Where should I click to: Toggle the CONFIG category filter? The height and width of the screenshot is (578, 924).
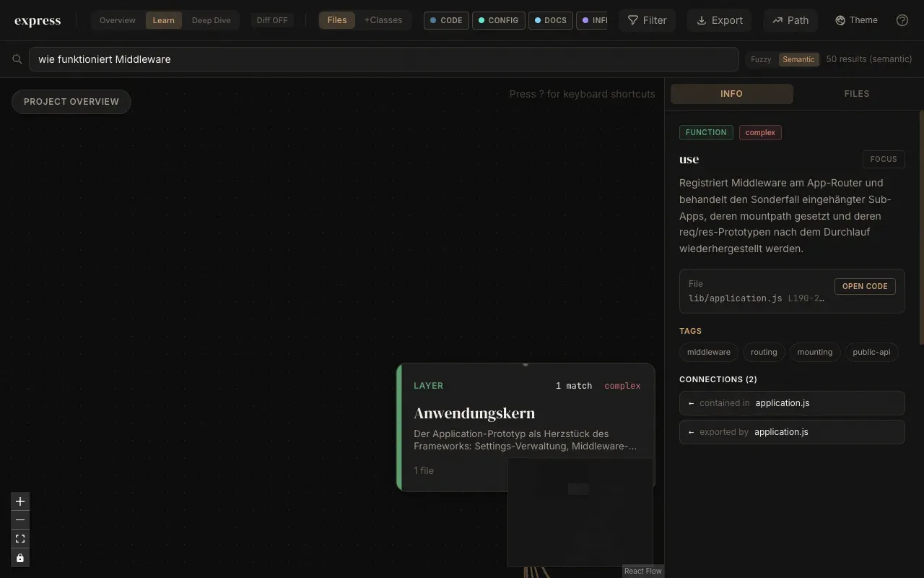[x=499, y=20]
